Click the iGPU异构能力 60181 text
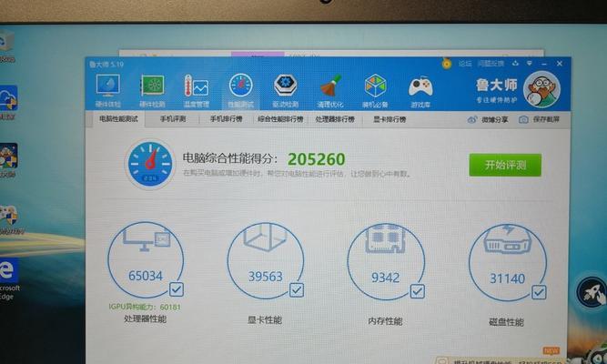Viewport: 607px width, 364px height. pyautogui.click(x=145, y=307)
